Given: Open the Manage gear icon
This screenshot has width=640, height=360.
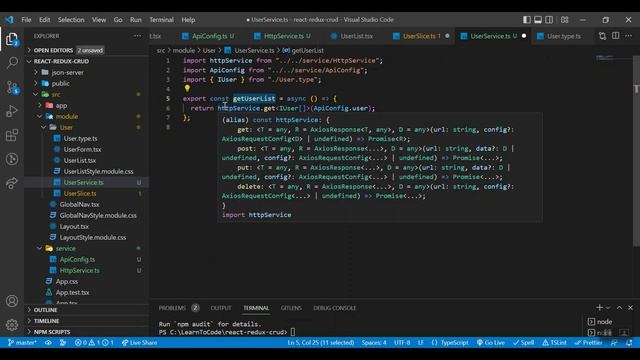Looking at the screenshot, I should 12,325.
